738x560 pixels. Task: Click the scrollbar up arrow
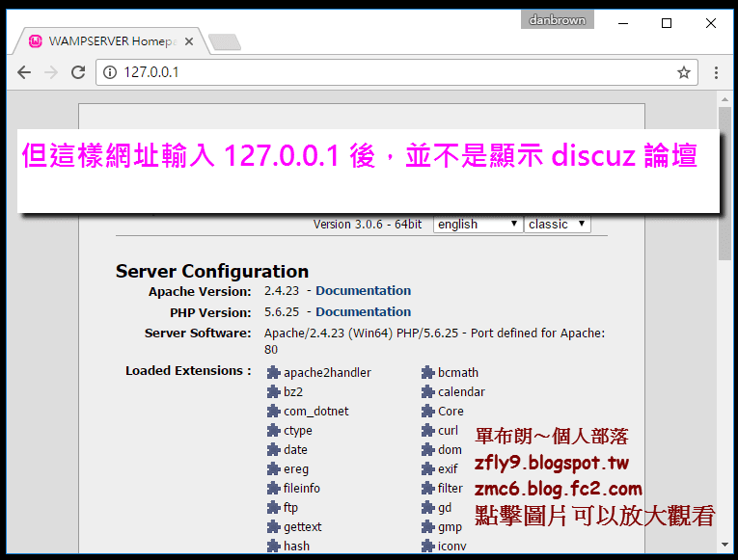(x=724, y=99)
